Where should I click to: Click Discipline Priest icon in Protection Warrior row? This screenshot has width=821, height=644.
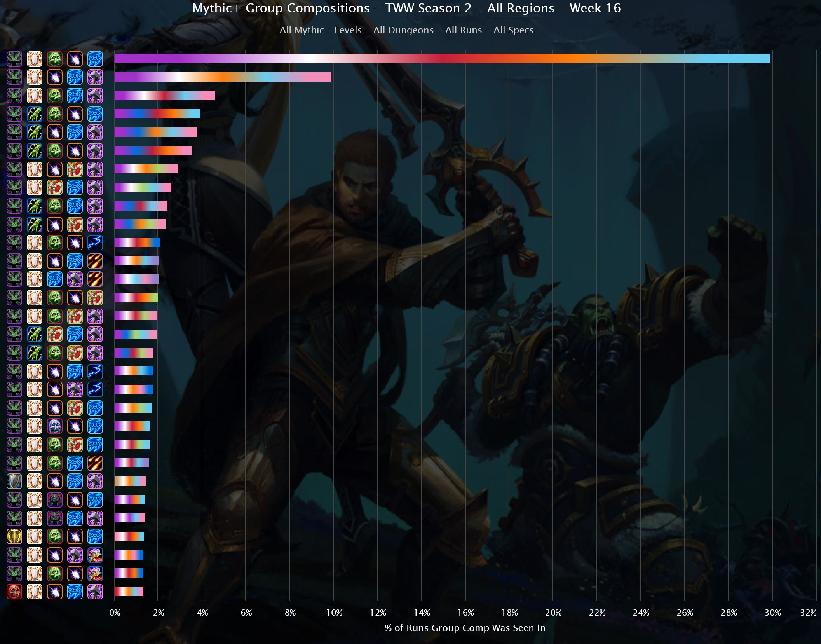[x=35, y=481]
